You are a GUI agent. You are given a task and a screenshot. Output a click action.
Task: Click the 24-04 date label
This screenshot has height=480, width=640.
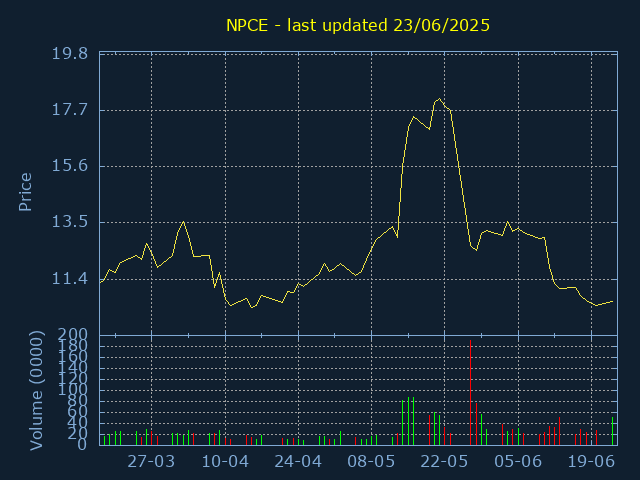(298, 462)
